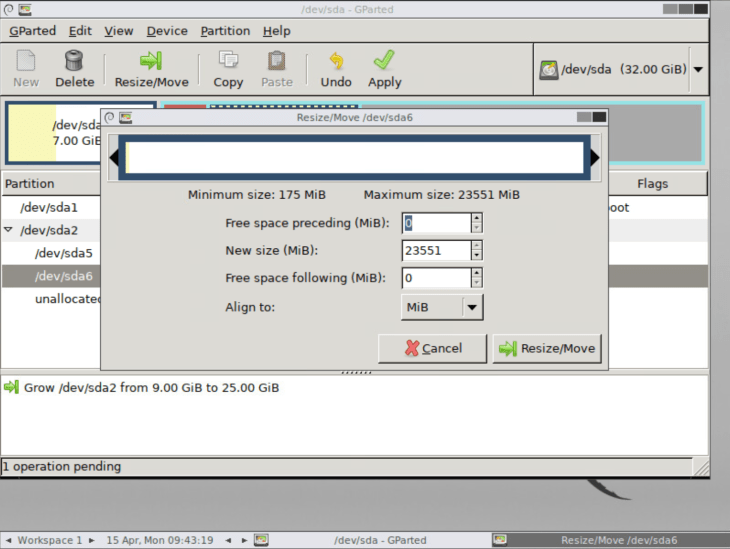The width and height of the screenshot is (730, 549).
Task: Click the partition size bar in dialog
Action: tap(354, 157)
